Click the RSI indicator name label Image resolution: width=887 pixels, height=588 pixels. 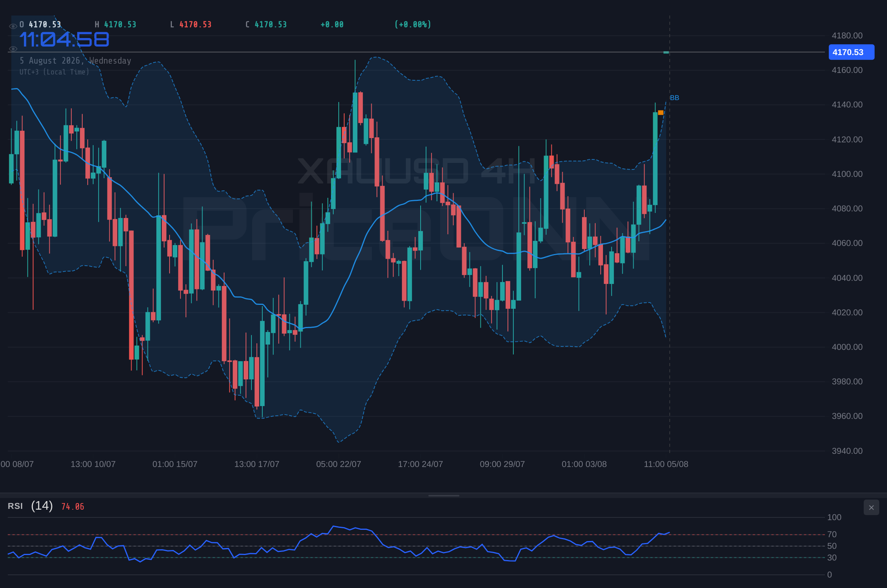[x=15, y=506]
